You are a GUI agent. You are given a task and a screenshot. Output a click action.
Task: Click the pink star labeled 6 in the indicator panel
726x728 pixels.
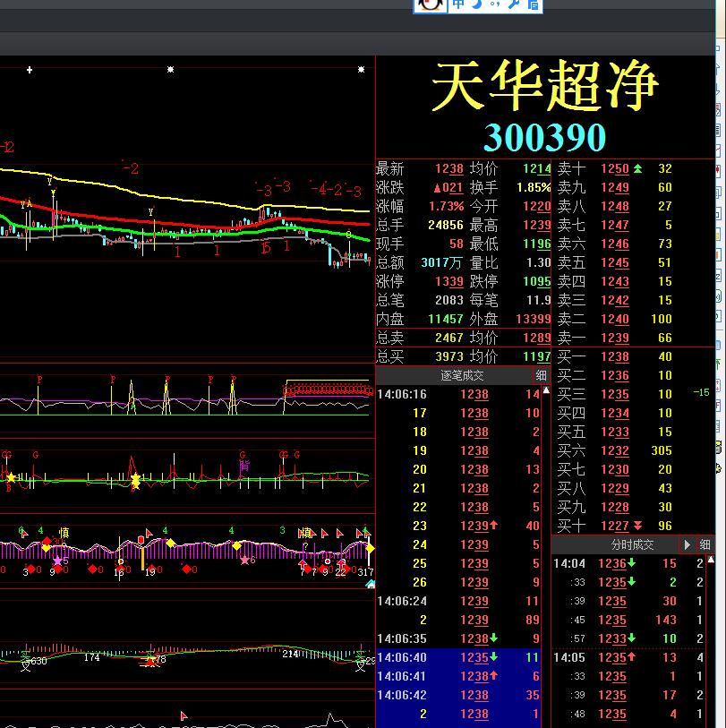[244, 561]
